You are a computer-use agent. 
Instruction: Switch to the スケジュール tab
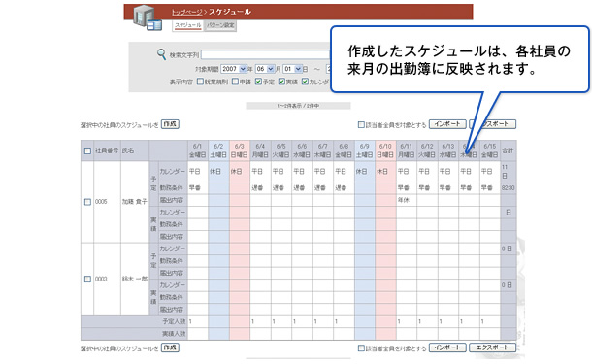pos(188,25)
